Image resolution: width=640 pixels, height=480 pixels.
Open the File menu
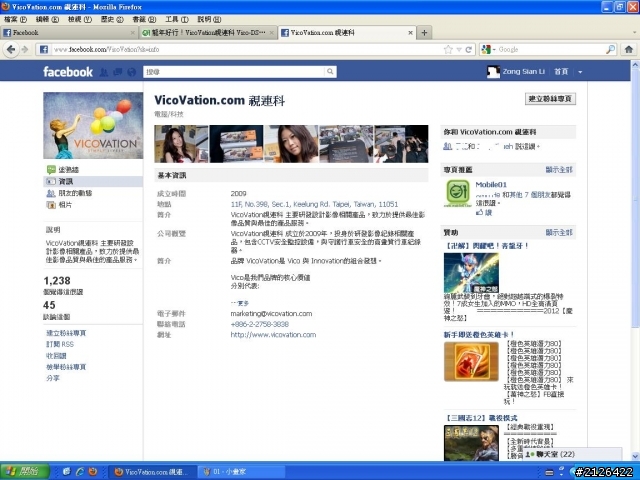pyautogui.click(x=16, y=19)
